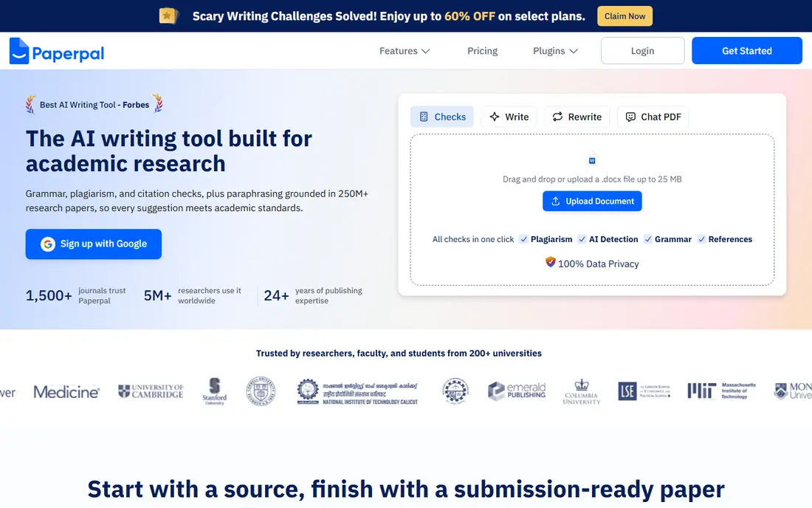Click the 24+ years statistic
The height and width of the screenshot is (508, 812).
tap(313, 295)
